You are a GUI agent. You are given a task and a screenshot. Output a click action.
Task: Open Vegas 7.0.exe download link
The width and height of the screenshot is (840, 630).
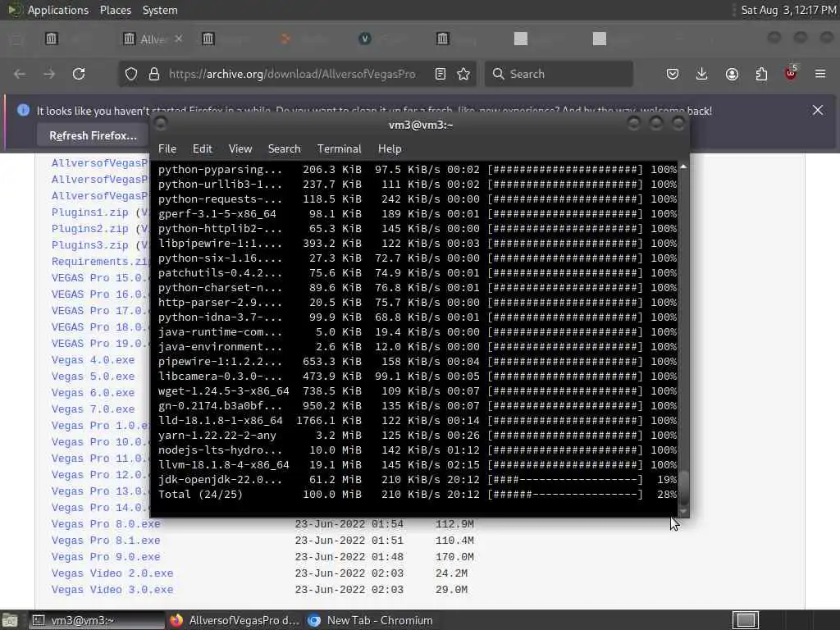click(94, 409)
